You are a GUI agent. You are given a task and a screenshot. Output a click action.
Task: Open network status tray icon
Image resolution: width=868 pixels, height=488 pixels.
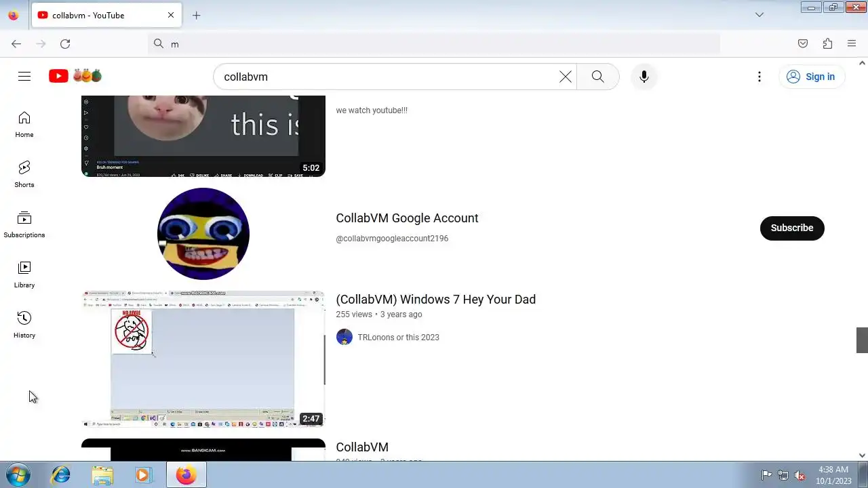pyautogui.click(x=783, y=475)
